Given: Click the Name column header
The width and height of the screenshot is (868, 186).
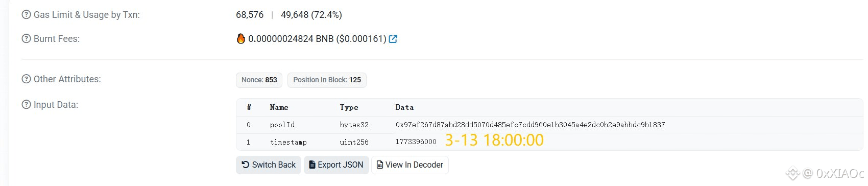Looking at the screenshot, I should click(x=279, y=107).
